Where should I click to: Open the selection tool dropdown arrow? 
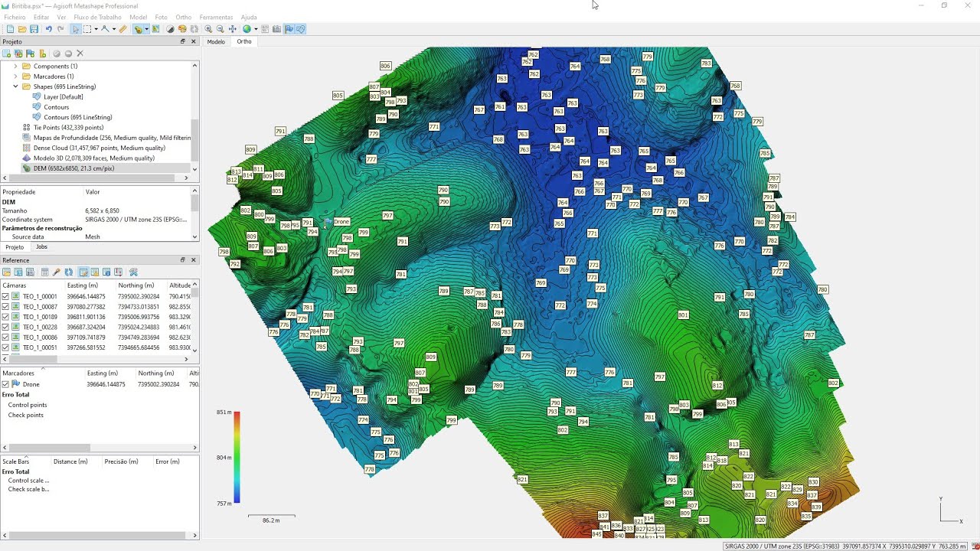click(x=96, y=29)
